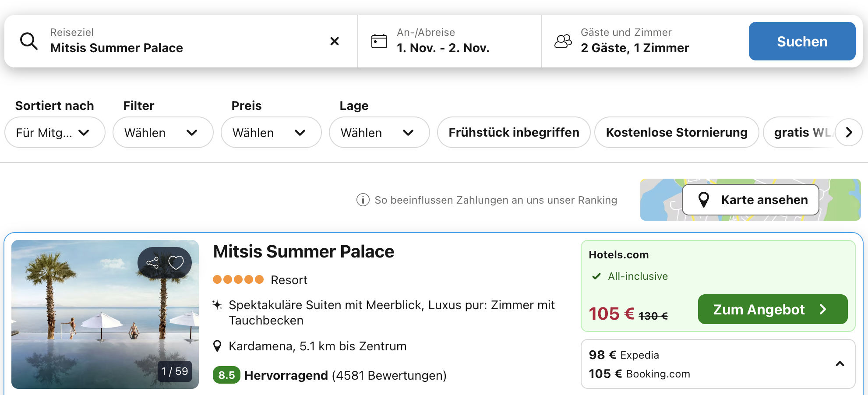This screenshot has height=395, width=868.
Task: Click the guests icon beside Gäste und Zimmer
Action: pyautogui.click(x=563, y=41)
